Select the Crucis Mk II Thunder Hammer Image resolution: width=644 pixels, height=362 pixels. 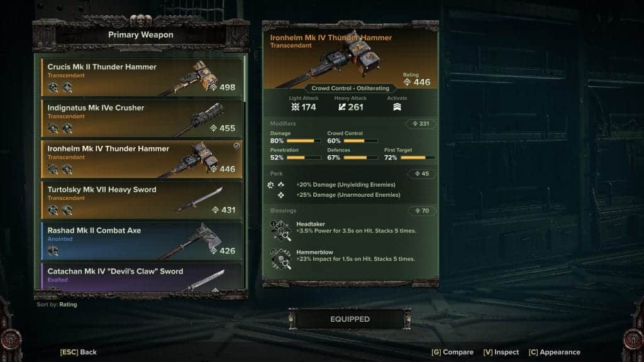point(142,77)
